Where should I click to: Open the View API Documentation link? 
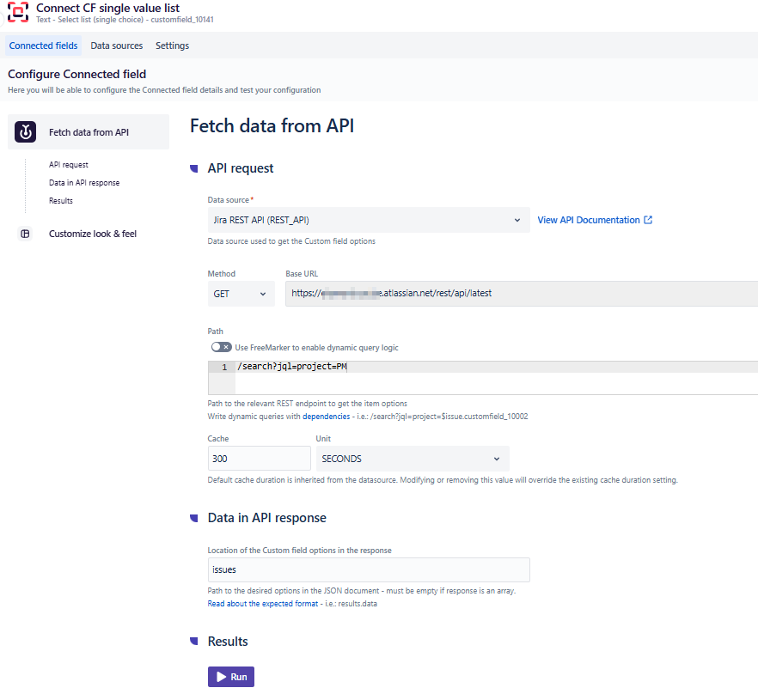click(589, 220)
